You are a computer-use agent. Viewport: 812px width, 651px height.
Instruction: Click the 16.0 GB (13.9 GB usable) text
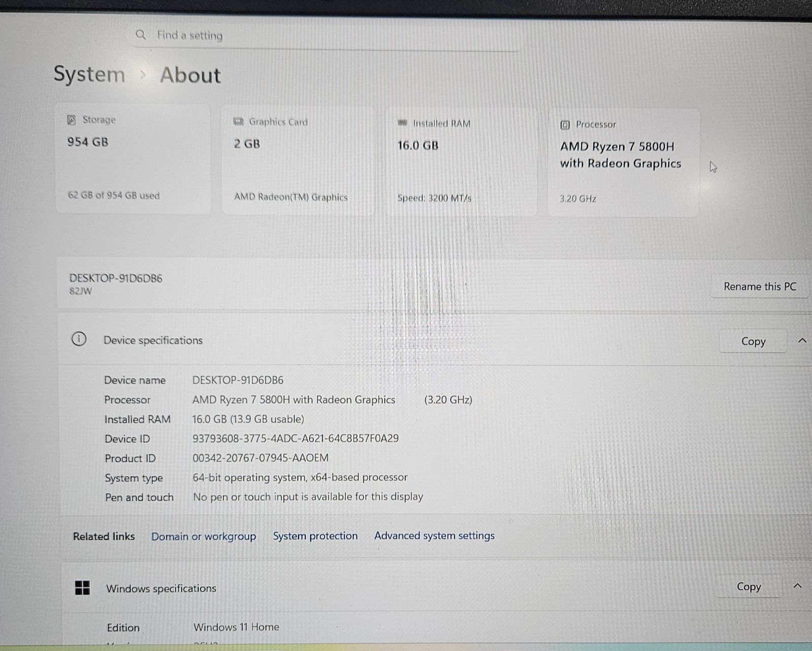coord(248,419)
